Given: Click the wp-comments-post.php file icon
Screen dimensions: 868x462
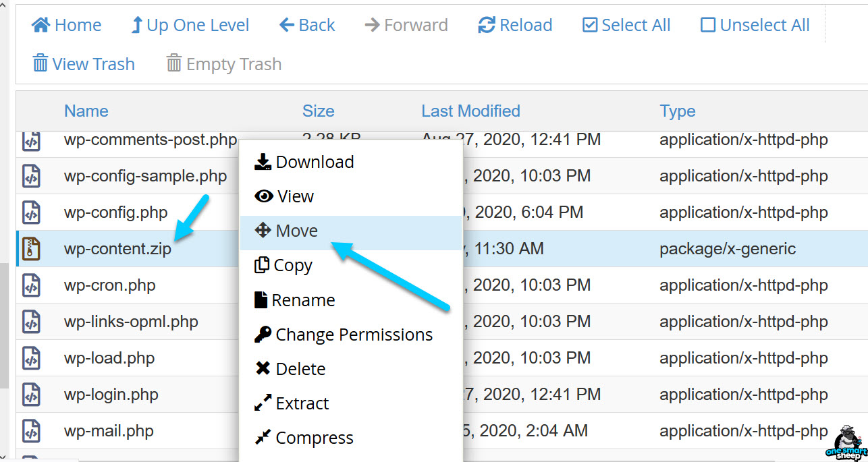Looking at the screenshot, I should click(x=31, y=141).
